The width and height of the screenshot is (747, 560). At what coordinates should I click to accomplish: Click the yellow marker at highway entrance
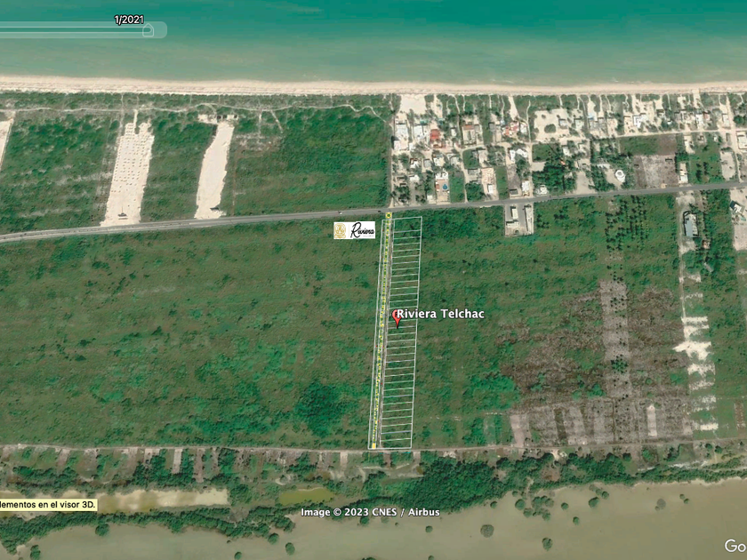tap(389, 215)
